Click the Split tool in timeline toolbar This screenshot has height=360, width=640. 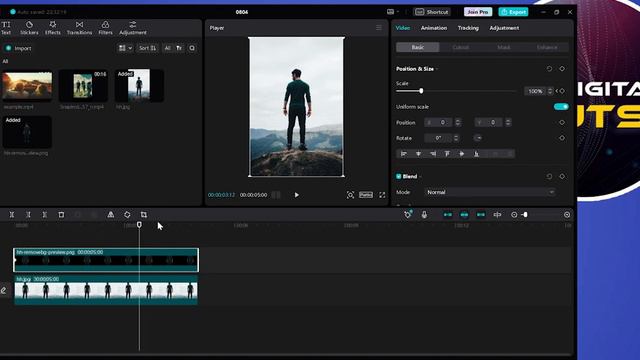pyautogui.click(x=12, y=215)
